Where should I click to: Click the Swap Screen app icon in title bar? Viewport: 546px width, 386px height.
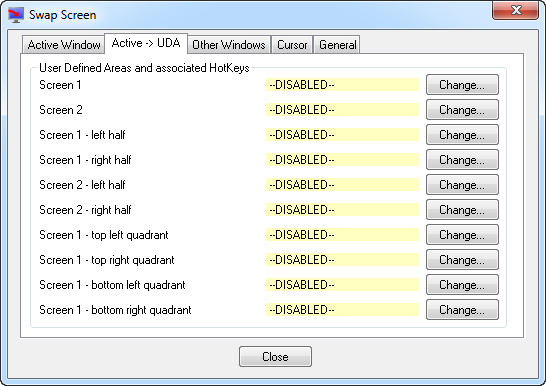(x=16, y=15)
